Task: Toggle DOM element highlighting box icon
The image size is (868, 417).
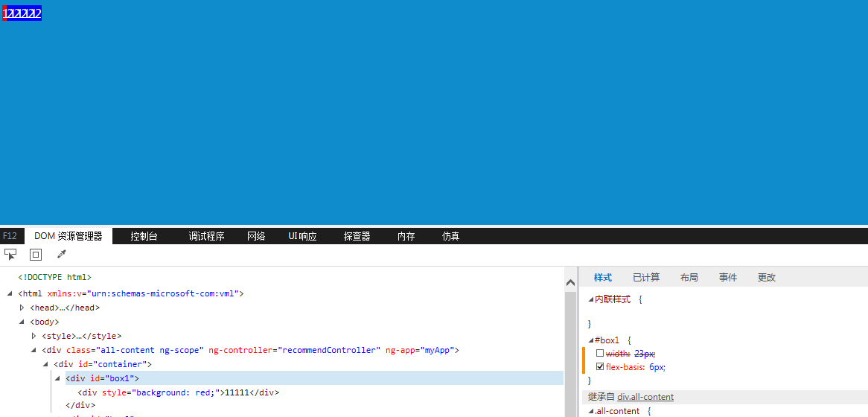Action: (x=36, y=254)
